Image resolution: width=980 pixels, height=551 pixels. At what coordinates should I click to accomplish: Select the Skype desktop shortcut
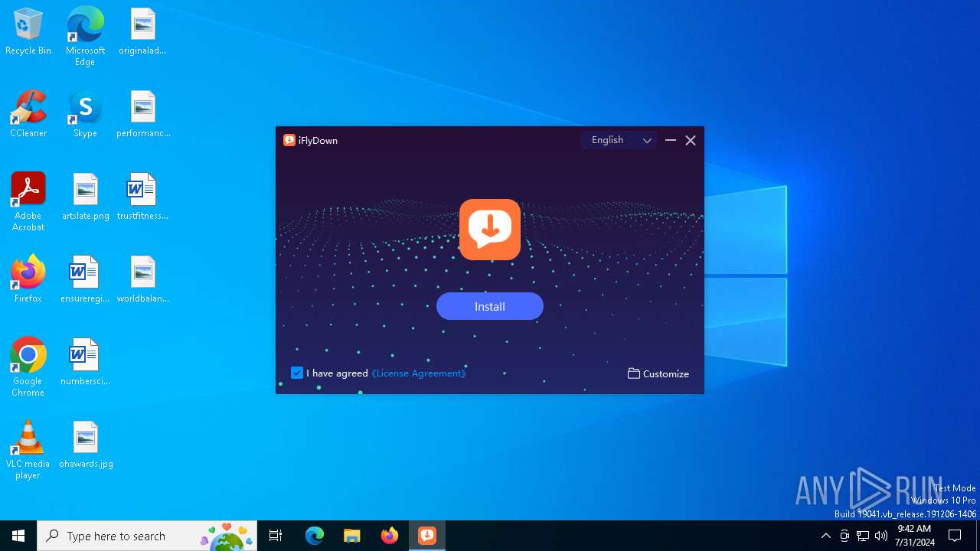85,115
